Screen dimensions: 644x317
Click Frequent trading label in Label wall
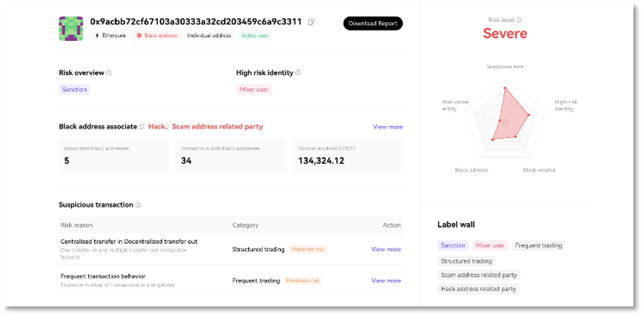[538, 246]
